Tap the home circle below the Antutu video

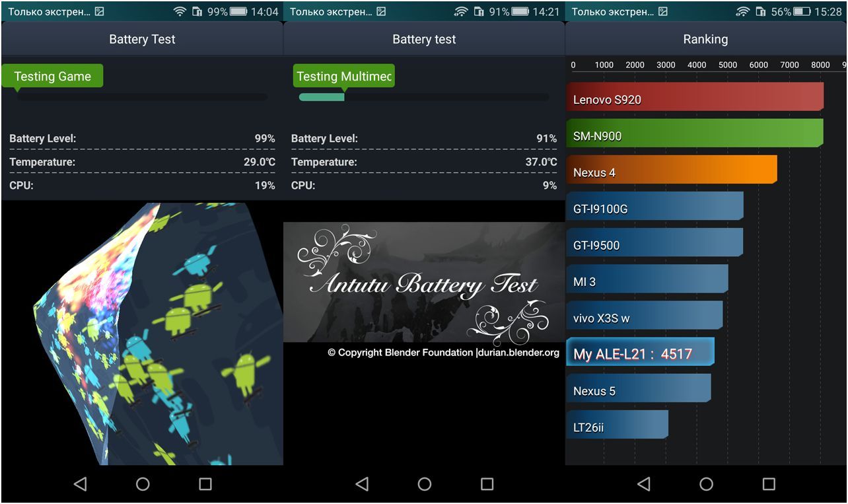tap(425, 484)
